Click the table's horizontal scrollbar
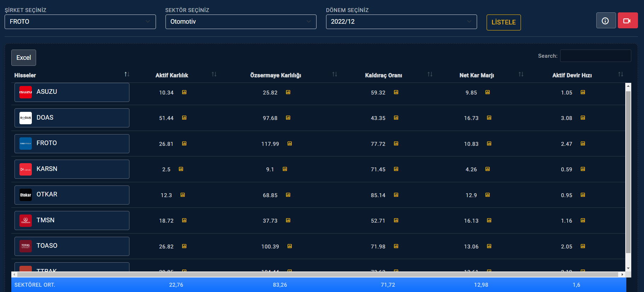This screenshot has height=292, width=644. pos(317,274)
